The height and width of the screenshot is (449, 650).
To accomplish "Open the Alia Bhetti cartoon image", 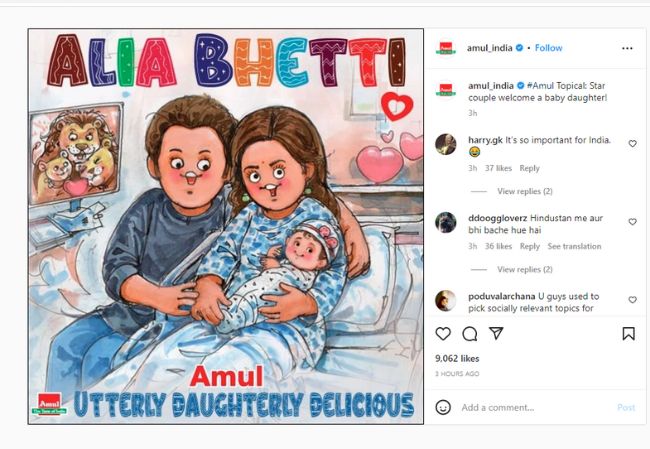I will 226,226.
